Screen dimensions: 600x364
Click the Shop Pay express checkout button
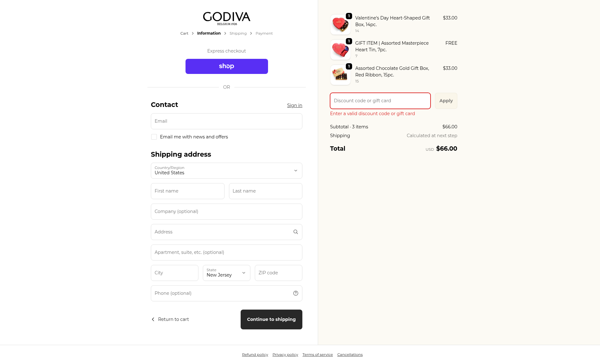tap(226, 66)
